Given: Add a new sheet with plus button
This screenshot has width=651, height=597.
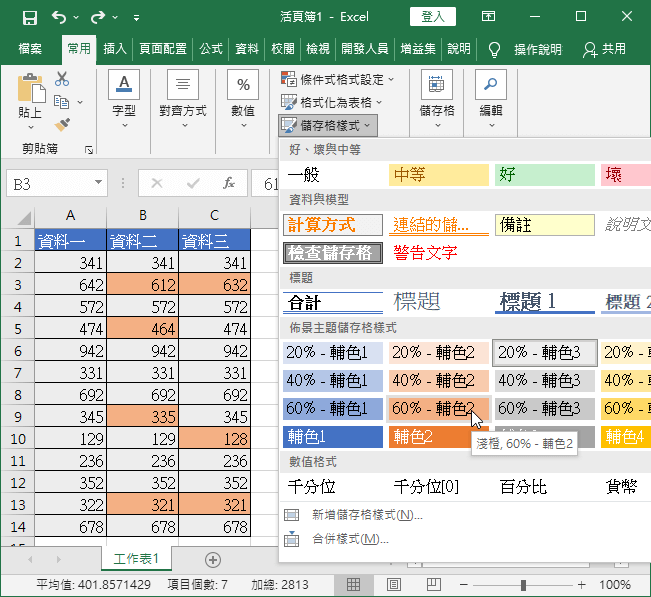Looking at the screenshot, I should [213, 560].
